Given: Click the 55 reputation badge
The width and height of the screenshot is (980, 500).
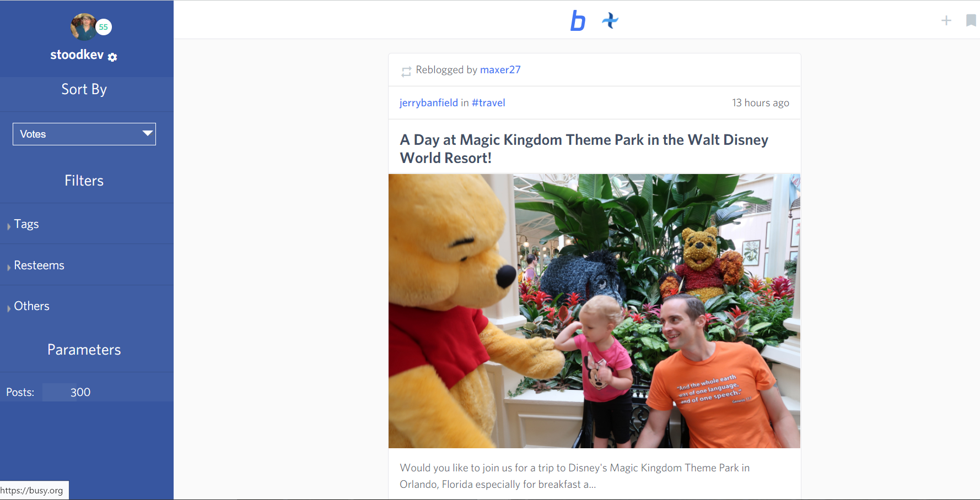Looking at the screenshot, I should click(x=104, y=27).
